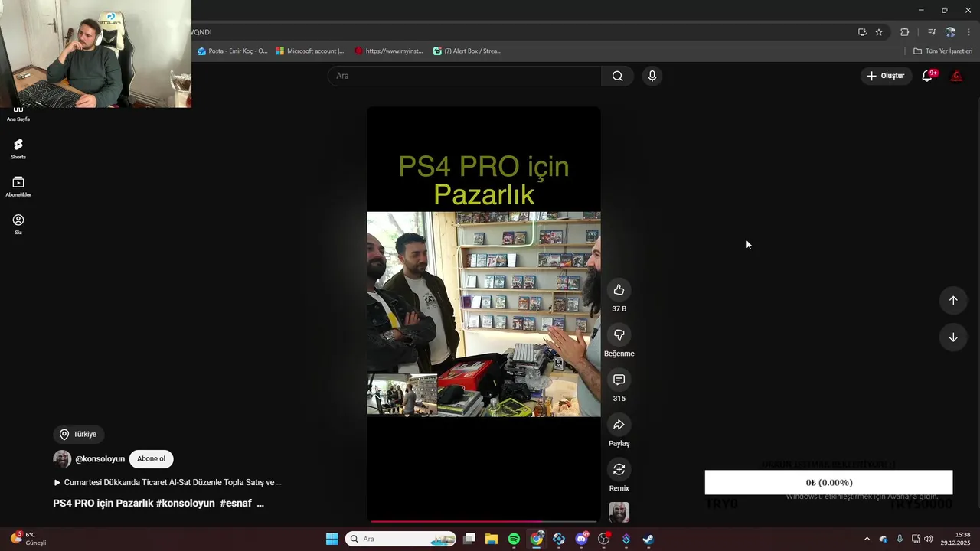The width and height of the screenshot is (980, 551).
Task: Click the Beğenme dislike icon
Action: coord(619,334)
